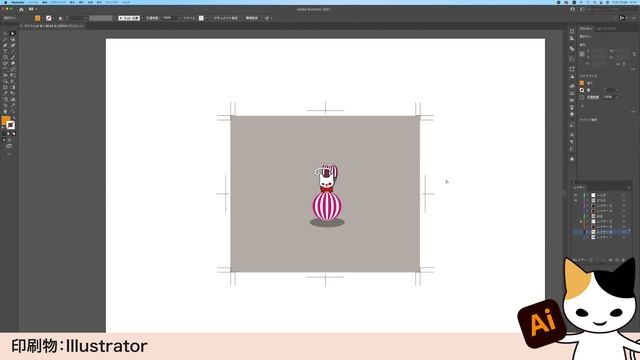Pick the Shape Builder tool

coord(5,81)
